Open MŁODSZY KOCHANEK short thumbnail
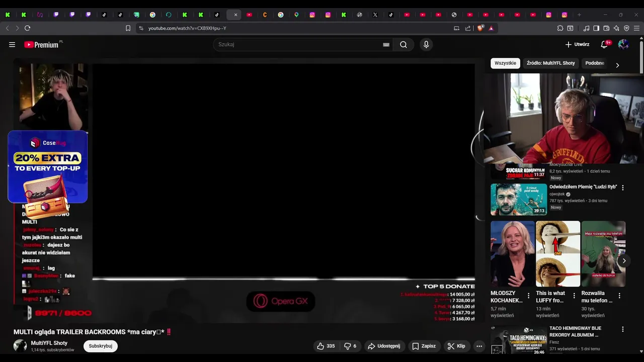This screenshot has width=644, height=362. [x=513, y=254]
